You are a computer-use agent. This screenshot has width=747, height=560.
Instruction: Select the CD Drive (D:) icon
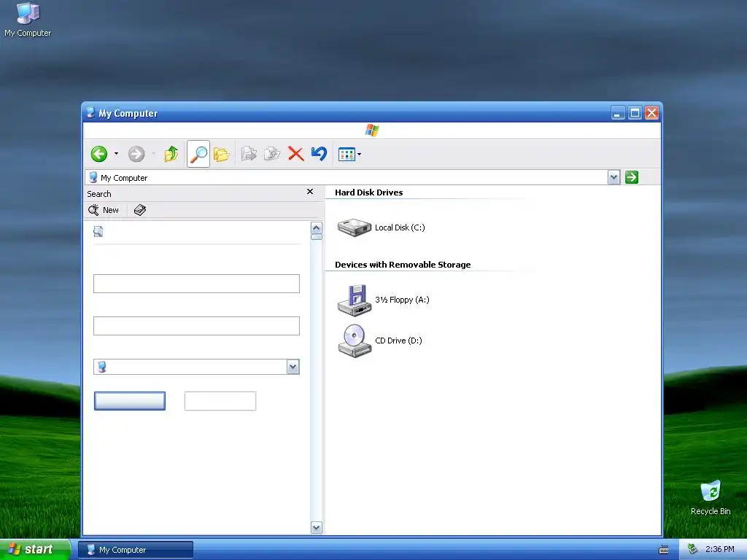tap(355, 341)
